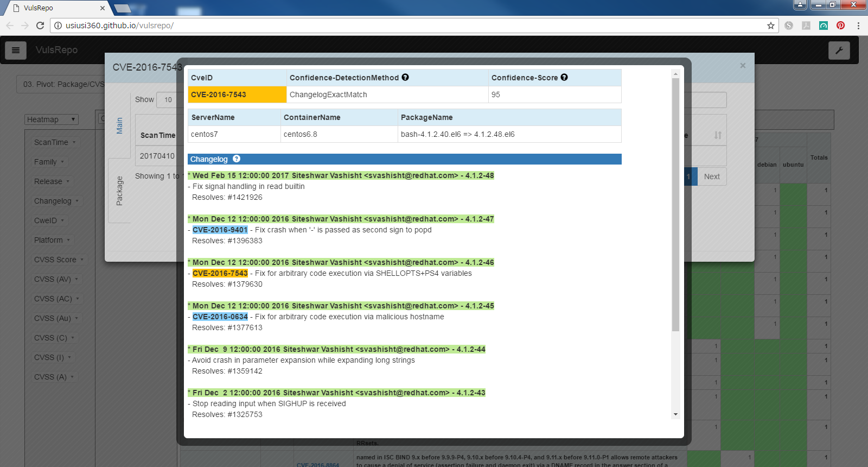Expand the ScanTime pivot field dropdown
The width and height of the screenshot is (868, 467).
click(x=74, y=142)
